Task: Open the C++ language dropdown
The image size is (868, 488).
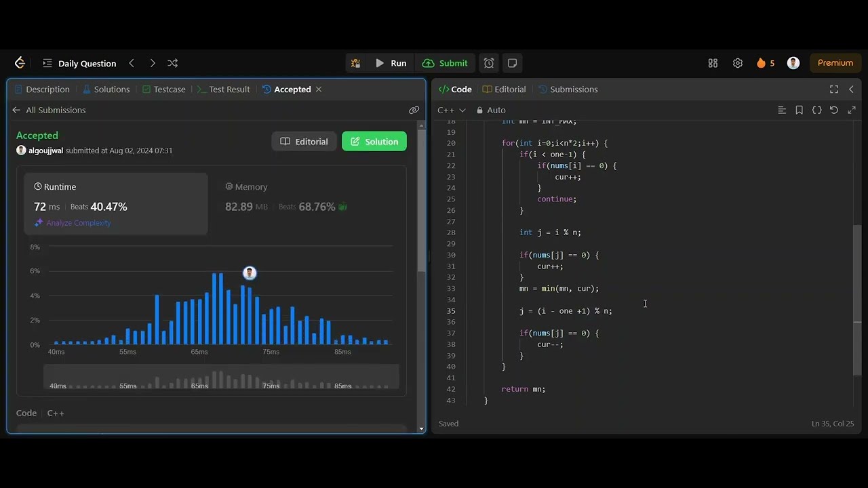Action: [x=452, y=110]
